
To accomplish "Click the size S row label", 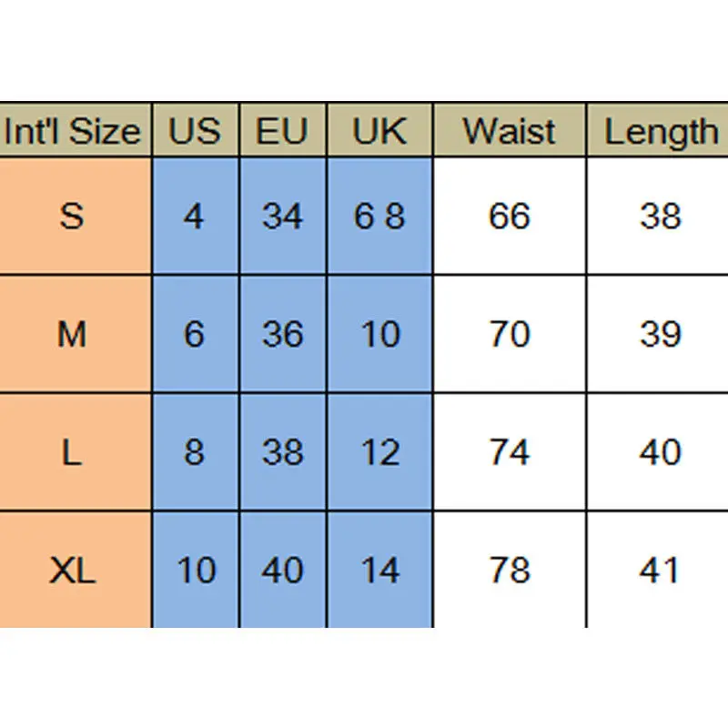I will 75,216.
